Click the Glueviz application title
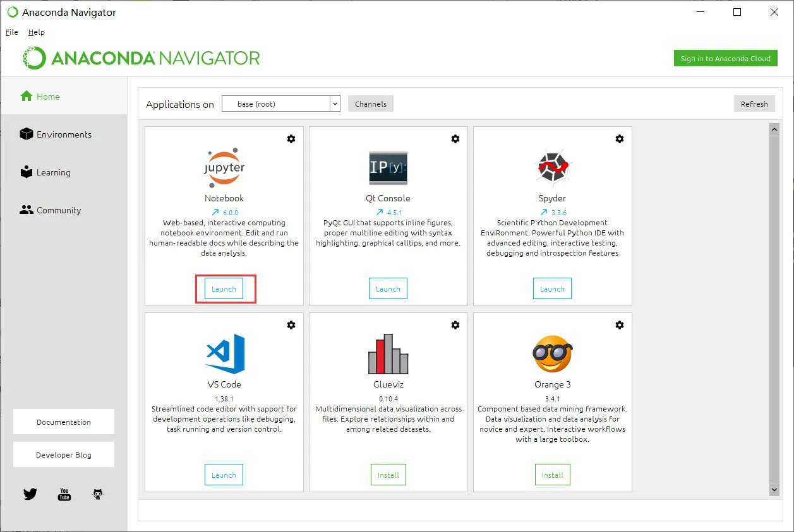794x532 pixels. [x=388, y=384]
